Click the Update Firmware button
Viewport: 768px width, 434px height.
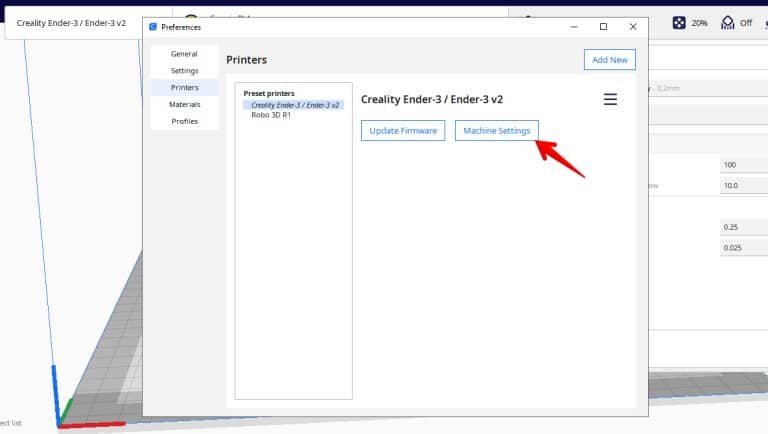point(403,131)
